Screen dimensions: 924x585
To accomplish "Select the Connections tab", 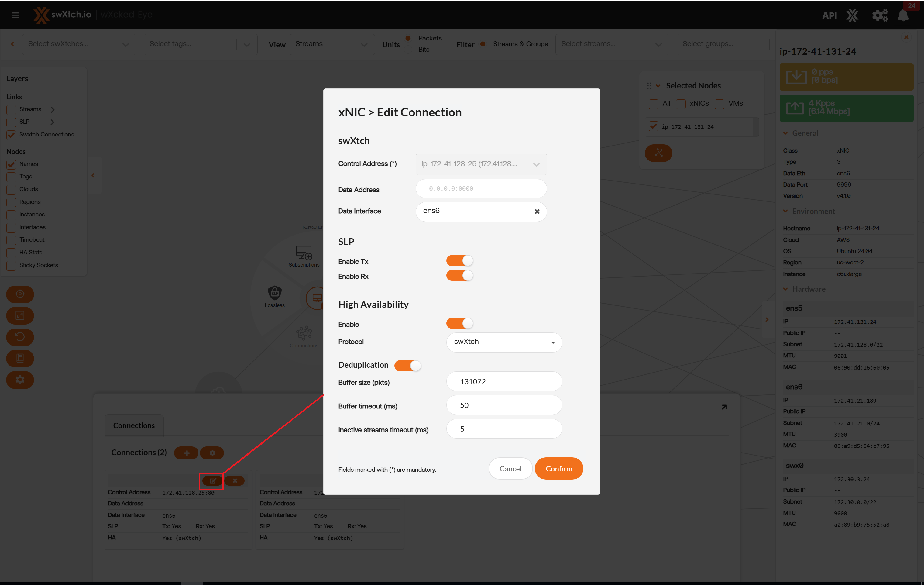I will [133, 425].
